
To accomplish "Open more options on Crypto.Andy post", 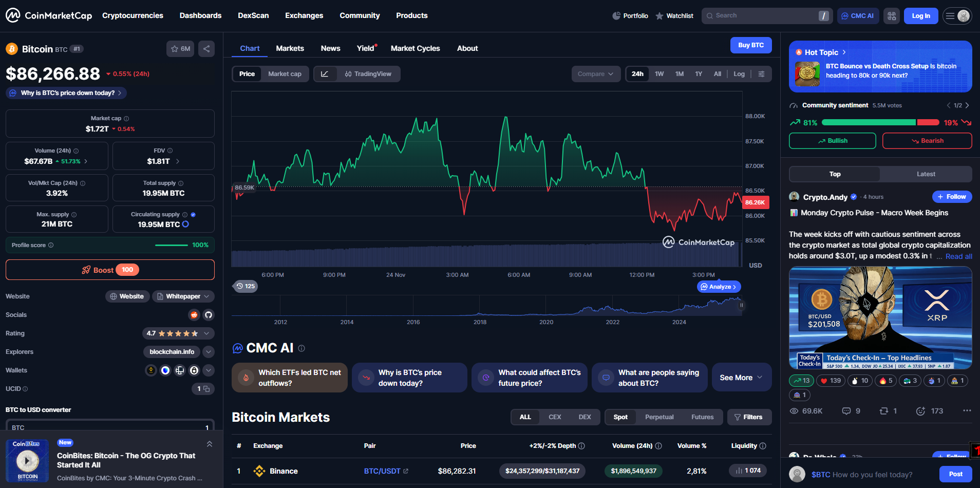I will [x=967, y=410].
